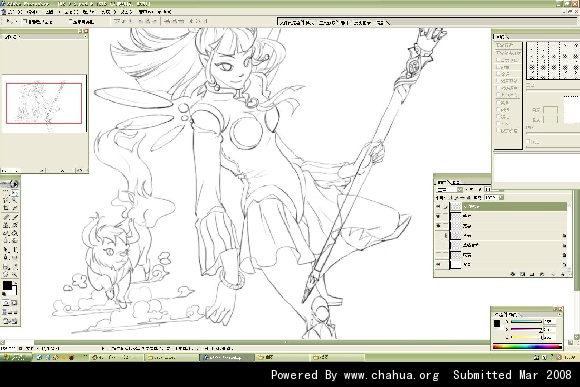Swap foreground and background colors
The height and width of the screenshot is (387, 580).
pos(15,282)
